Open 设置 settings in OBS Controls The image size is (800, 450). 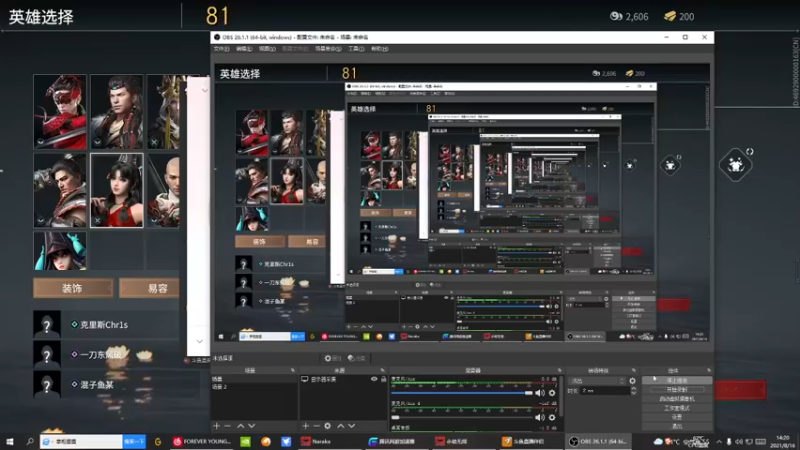pos(677,417)
